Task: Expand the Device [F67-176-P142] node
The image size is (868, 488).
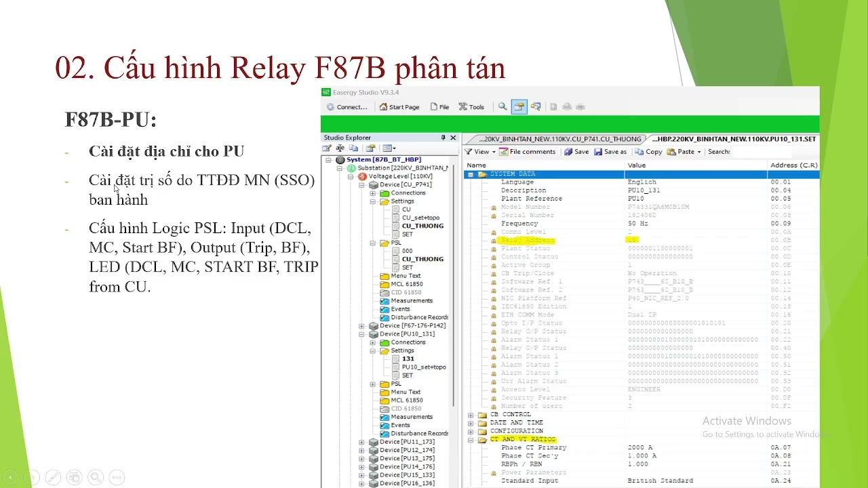Action: [361, 326]
